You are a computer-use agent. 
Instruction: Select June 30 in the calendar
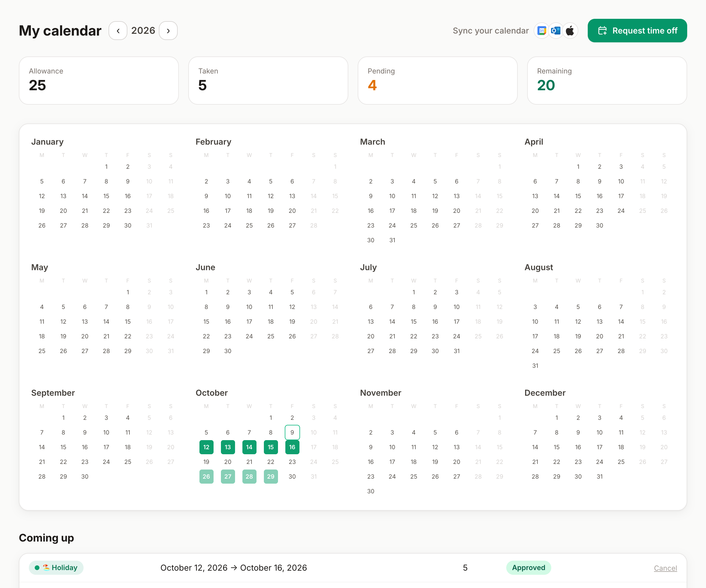228,351
